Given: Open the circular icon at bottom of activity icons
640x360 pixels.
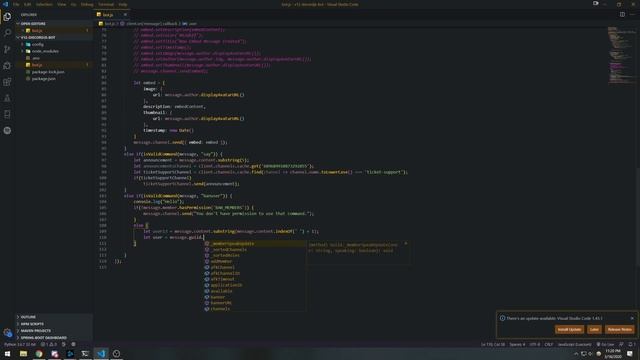Looking at the screenshot, I should pos(7,131).
